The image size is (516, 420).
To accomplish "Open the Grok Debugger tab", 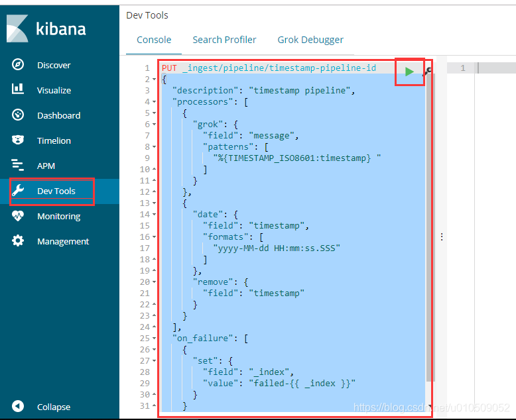I will [310, 40].
